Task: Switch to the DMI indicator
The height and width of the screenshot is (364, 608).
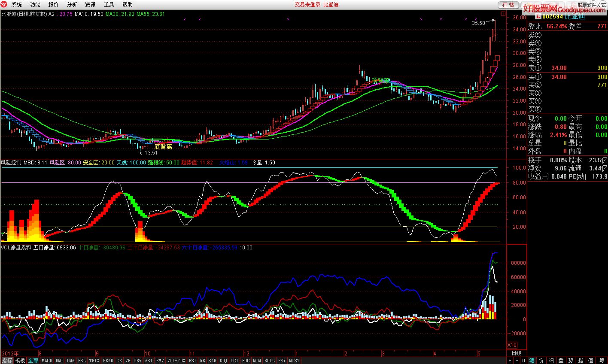Action: 59,360
